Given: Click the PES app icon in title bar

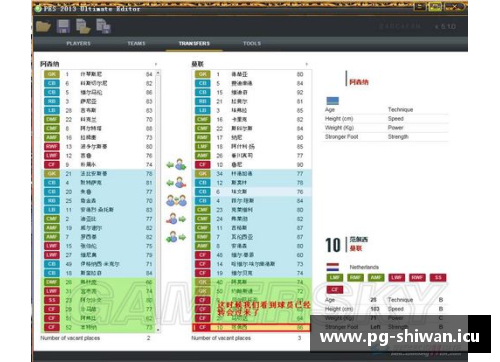Looking at the screenshot, I should [38, 8].
